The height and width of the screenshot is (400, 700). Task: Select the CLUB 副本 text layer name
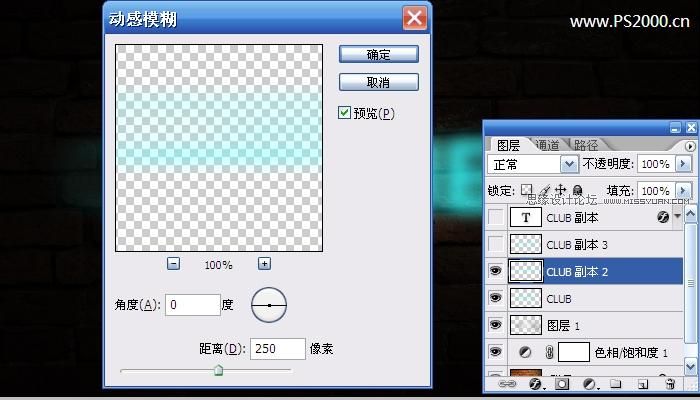tap(572, 218)
